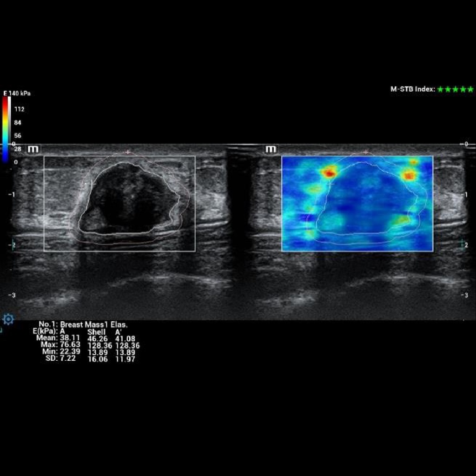Click the M marker on right elastography image
The height and width of the screenshot is (476, 476).
[271, 149]
